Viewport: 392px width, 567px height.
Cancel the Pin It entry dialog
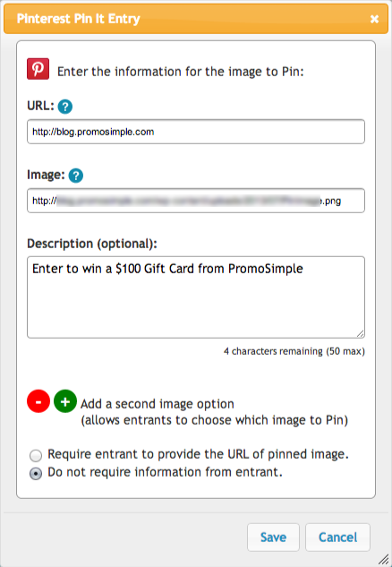337,537
